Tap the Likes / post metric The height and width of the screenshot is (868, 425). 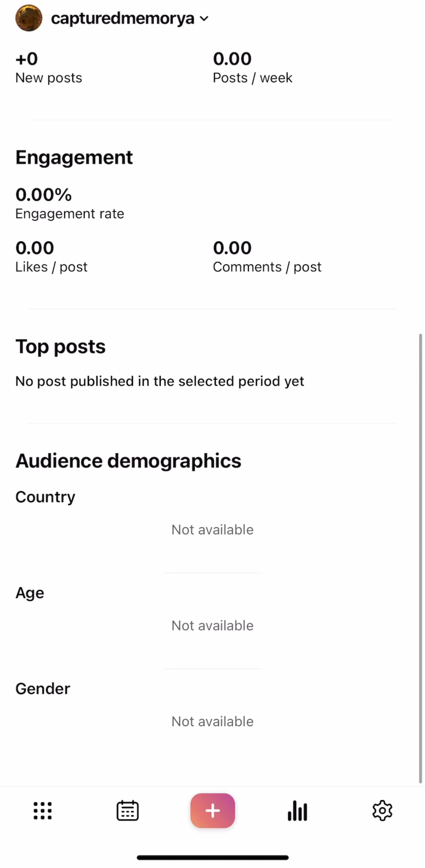pos(52,256)
